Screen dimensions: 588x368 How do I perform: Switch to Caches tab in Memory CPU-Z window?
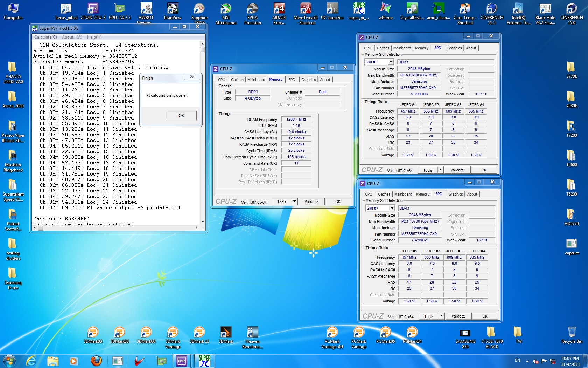pyautogui.click(x=237, y=80)
